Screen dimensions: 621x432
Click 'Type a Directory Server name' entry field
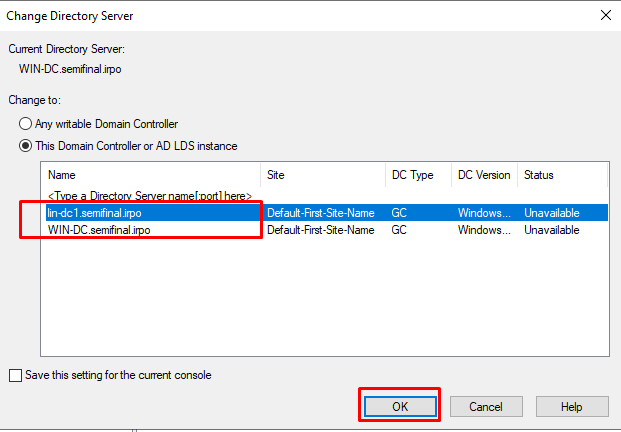149,196
